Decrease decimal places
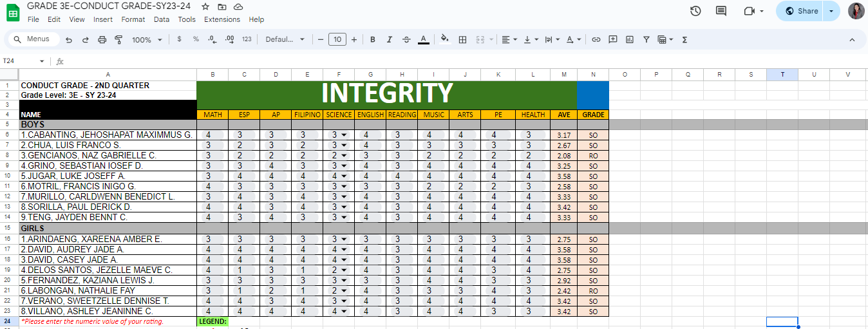This screenshot has height=329, width=868. (212, 40)
